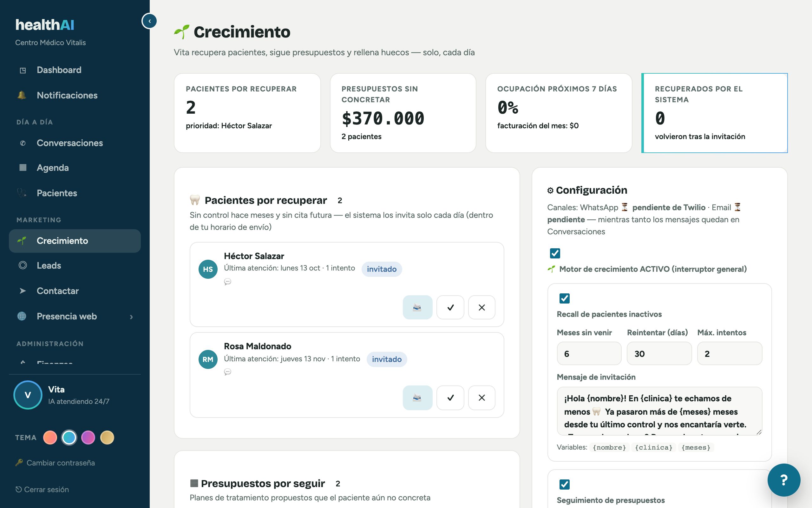Click the {clinica} variable chip

point(654,448)
